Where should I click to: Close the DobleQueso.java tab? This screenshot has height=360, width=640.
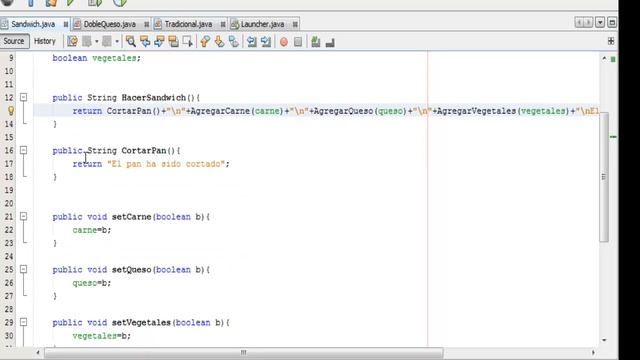pos(147,24)
